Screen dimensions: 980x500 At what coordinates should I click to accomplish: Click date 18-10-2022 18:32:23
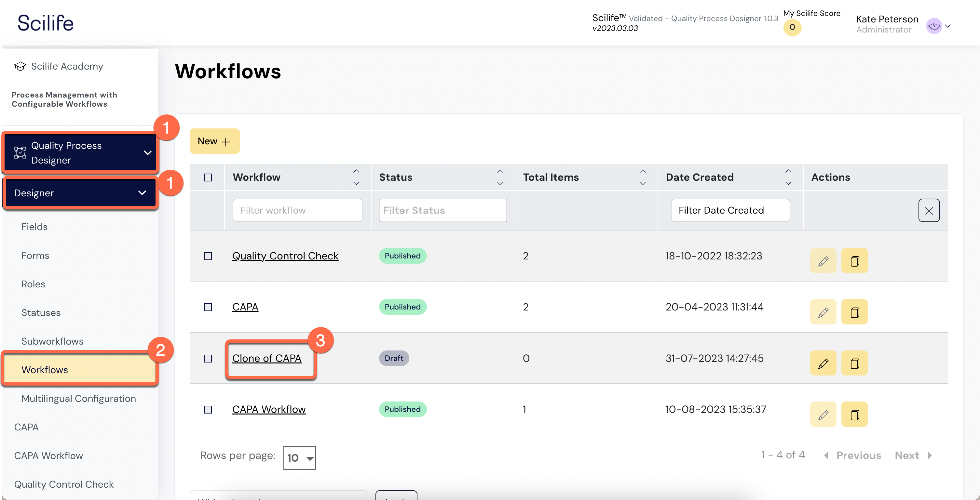coord(714,256)
